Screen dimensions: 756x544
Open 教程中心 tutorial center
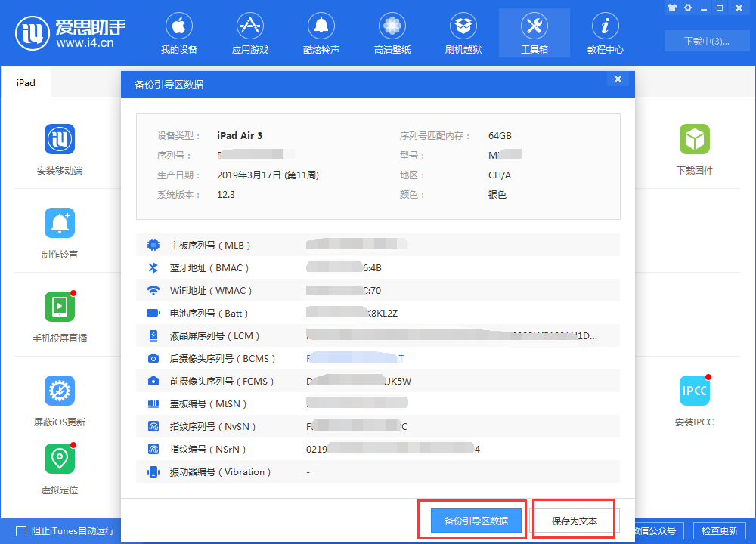(x=605, y=33)
